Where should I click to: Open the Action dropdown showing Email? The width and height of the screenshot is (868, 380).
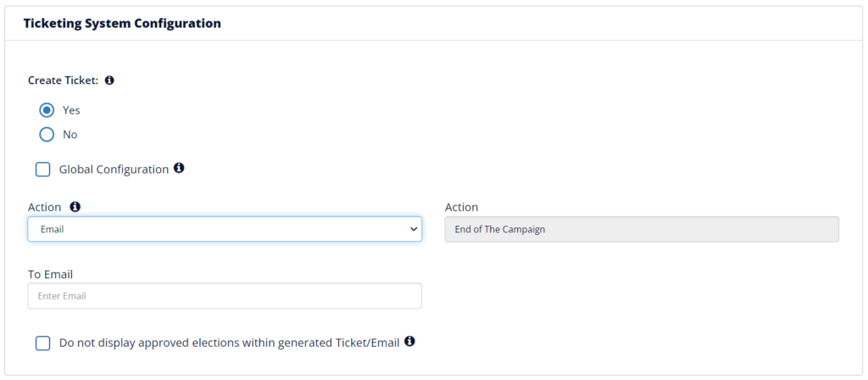[225, 229]
